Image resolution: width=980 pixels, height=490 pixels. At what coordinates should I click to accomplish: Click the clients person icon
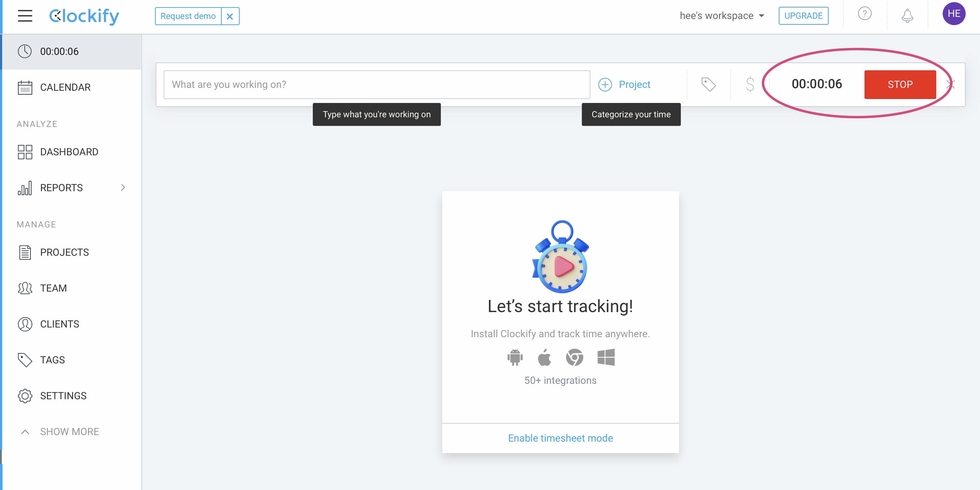tap(25, 324)
